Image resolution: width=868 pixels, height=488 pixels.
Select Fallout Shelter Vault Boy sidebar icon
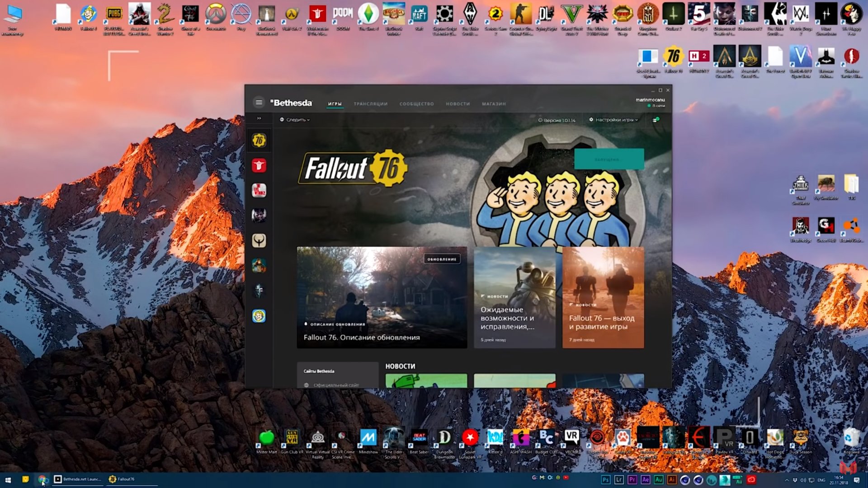pos(259,316)
